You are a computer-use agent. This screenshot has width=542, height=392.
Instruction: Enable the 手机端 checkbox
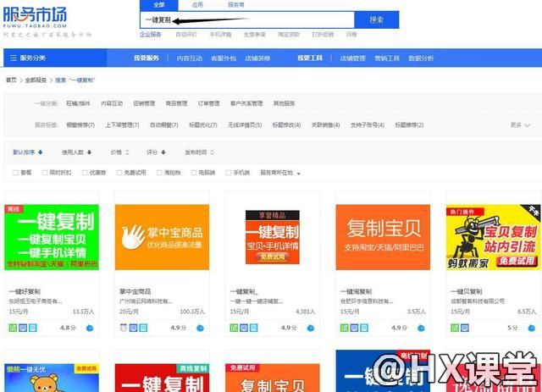pyautogui.click(x=229, y=173)
